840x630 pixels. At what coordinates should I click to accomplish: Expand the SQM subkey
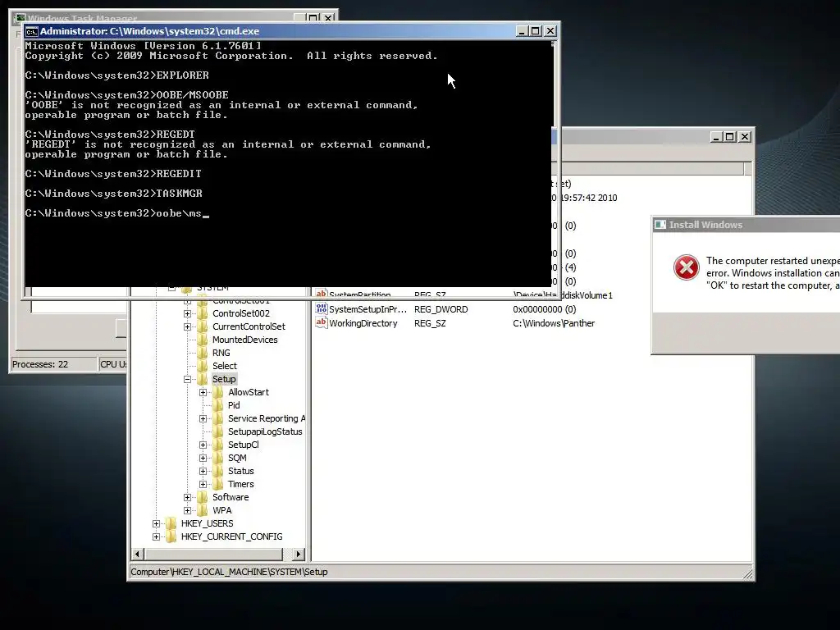(x=203, y=458)
